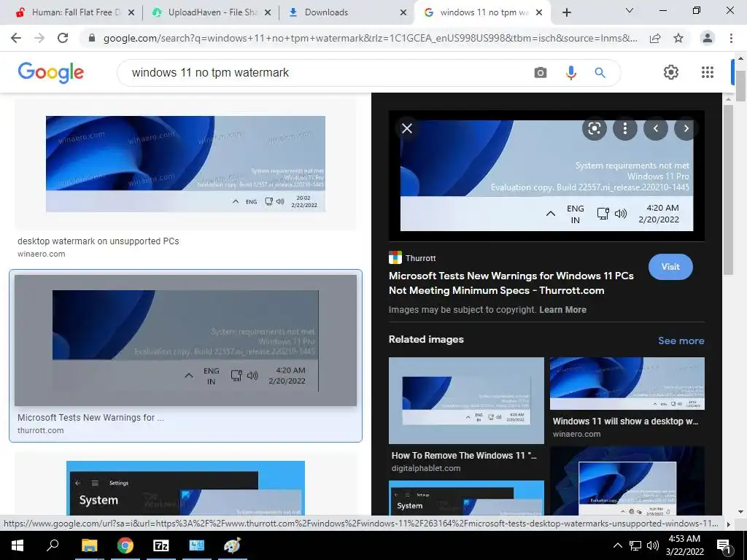Submit search with magnifier icon

600,72
